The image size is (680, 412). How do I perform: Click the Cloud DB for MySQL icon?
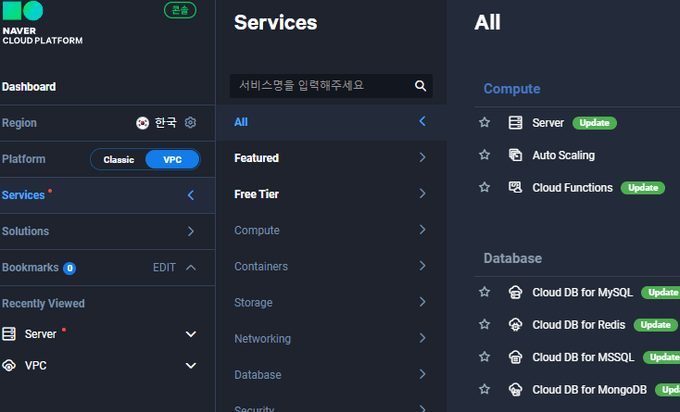pyautogui.click(x=516, y=293)
